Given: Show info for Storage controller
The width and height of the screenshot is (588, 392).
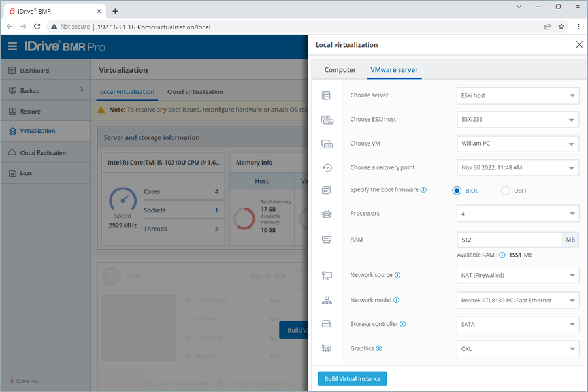Looking at the screenshot, I should click(402, 324).
